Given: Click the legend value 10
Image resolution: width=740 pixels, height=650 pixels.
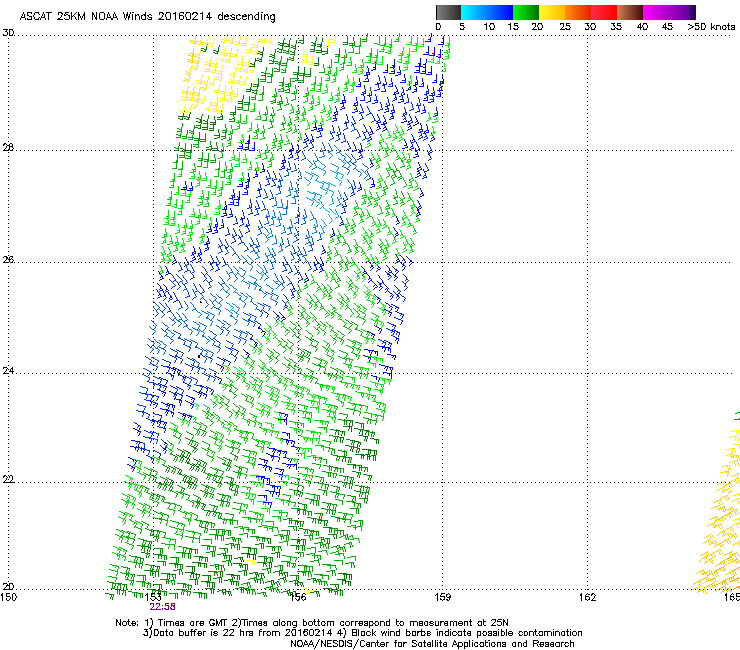Looking at the screenshot, I should [489, 27].
